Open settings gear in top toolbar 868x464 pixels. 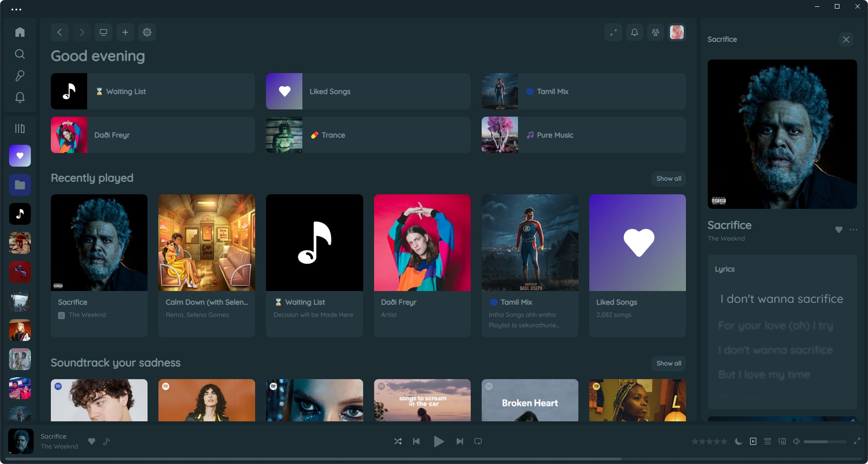coord(147,32)
